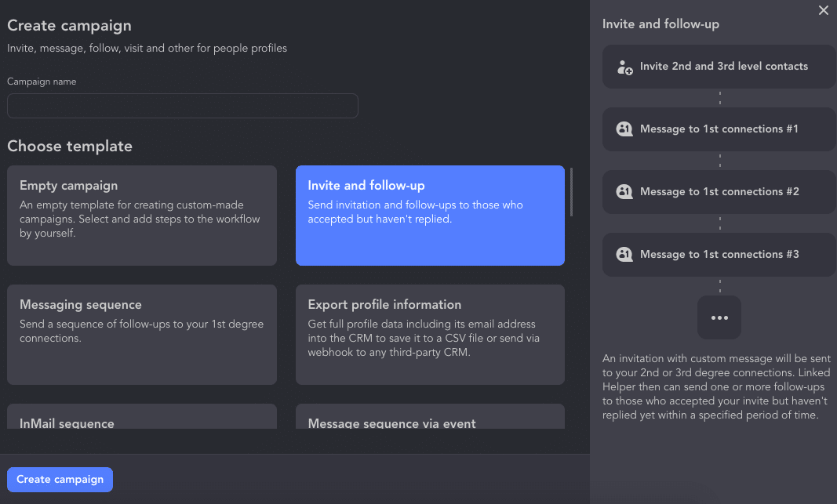Open the Message to 1st connections #1 step
This screenshot has width=837, height=504.
(719, 129)
